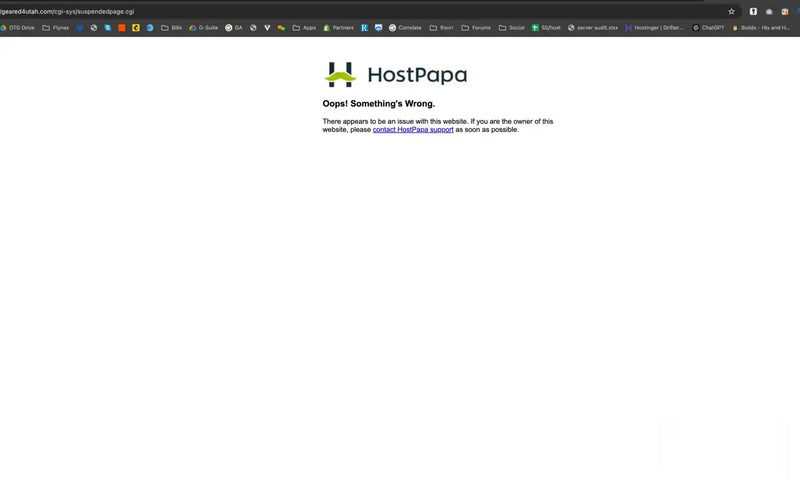The width and height of the screenshot is (800, 503).
Task: Click the HostPapa logo image
Action: [x=396, y=74]
